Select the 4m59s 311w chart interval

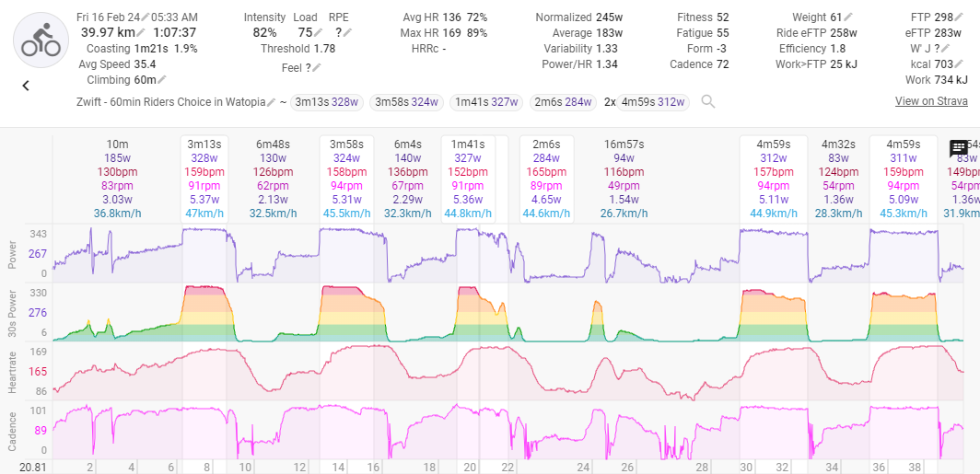[x=904, y=179]
